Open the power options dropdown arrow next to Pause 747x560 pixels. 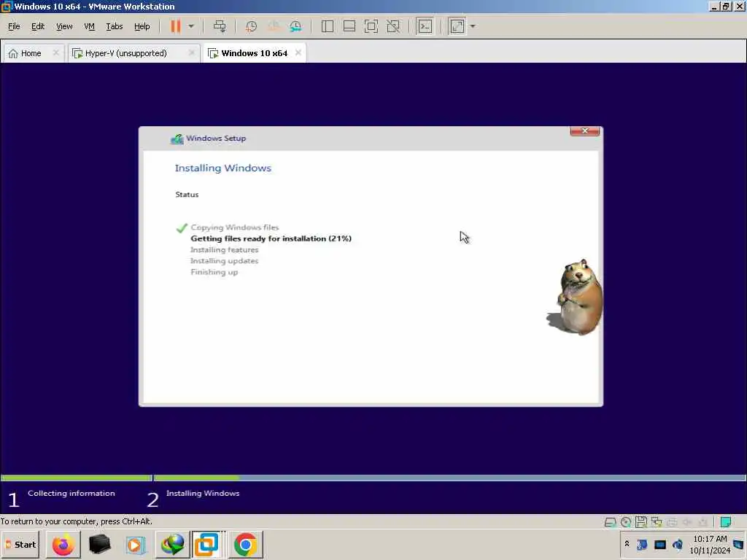pos(191,26)
